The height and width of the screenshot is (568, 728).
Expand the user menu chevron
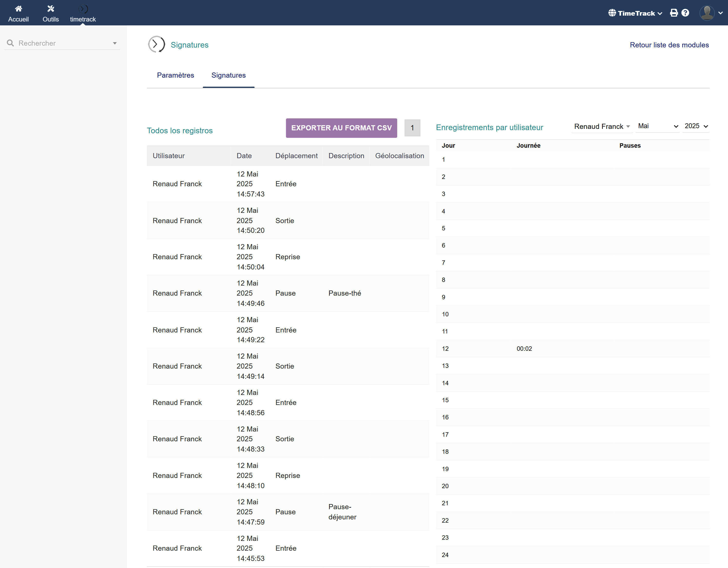721,13
